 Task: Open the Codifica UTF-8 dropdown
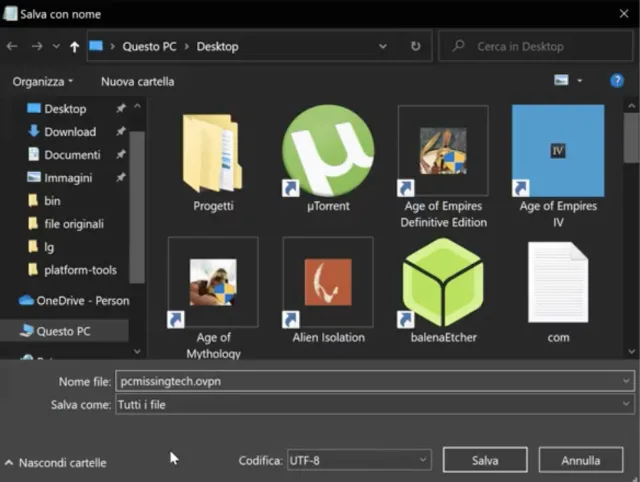click(358, 461)
